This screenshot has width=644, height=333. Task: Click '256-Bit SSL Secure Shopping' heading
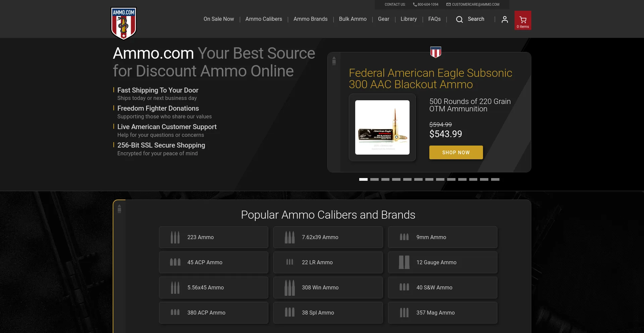coord(161,145)
